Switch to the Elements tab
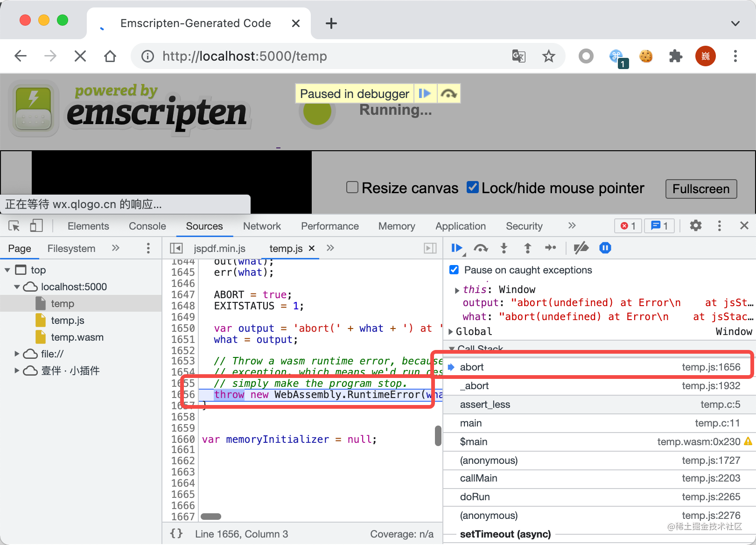The image size is (756, 545). [x=88, y=226]
